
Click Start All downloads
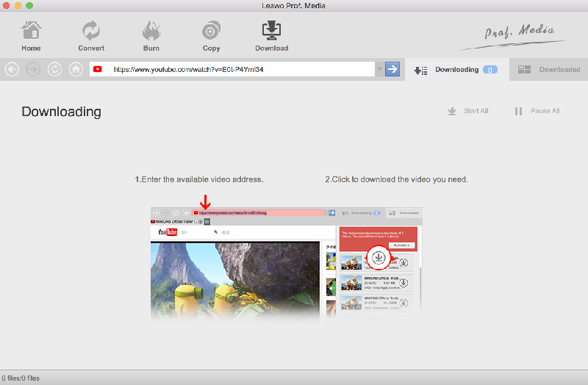468,111
